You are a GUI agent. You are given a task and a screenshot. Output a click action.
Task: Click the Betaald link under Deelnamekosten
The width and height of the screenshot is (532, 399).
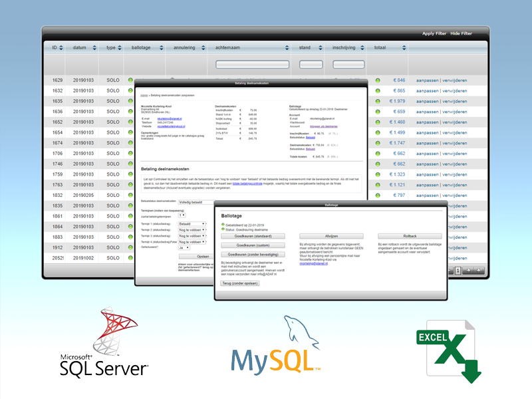(x=311, y=149)
